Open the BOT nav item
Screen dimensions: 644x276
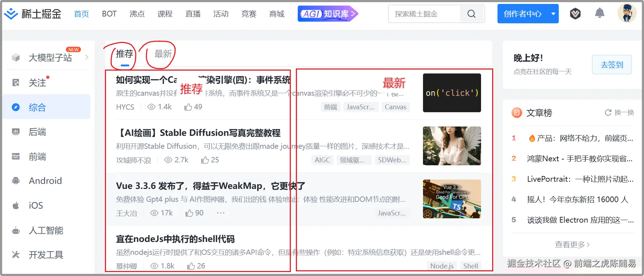point(109,14)
